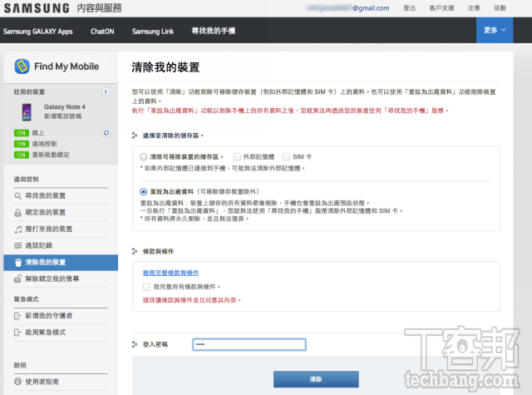The image size is (532, 395).
Task: Click the Find My Mobile logo icon
Action: pyautogui.click(x=22, y=67)
